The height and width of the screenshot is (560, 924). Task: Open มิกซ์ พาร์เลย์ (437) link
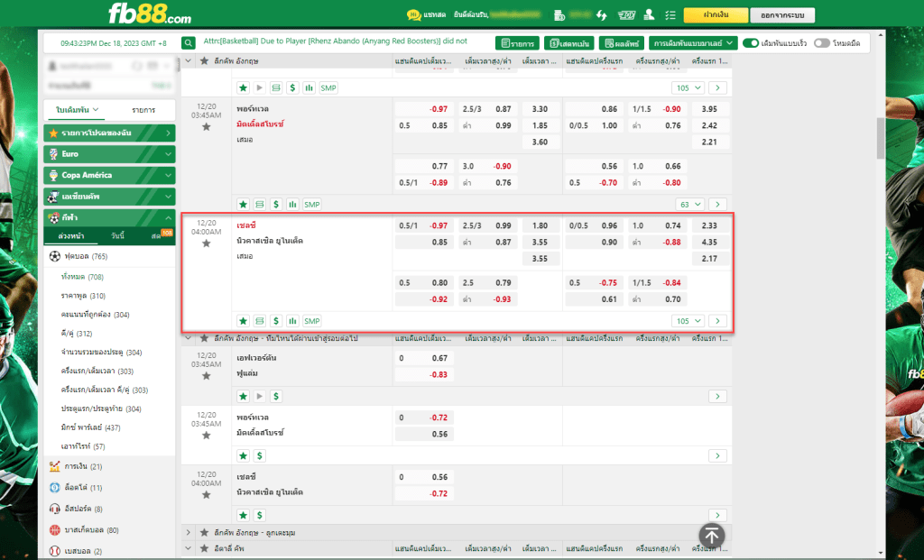pyautogui.click(x=90, y=427)
